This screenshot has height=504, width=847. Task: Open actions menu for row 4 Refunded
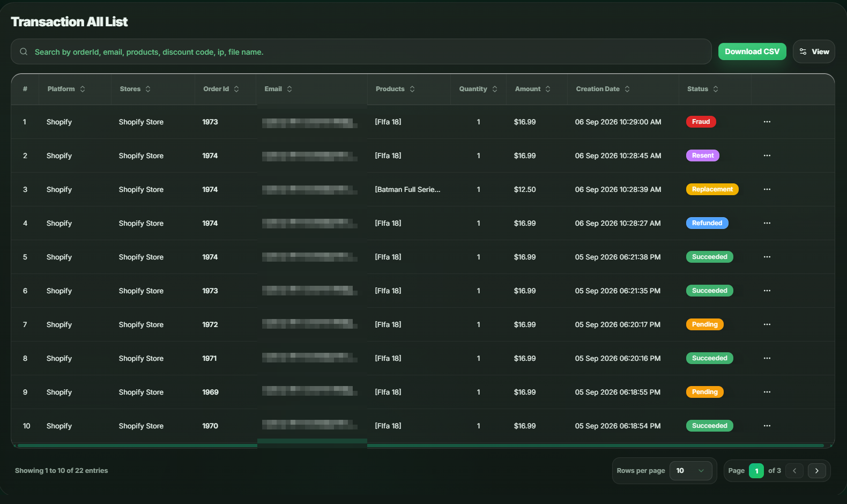click(767, 223)
